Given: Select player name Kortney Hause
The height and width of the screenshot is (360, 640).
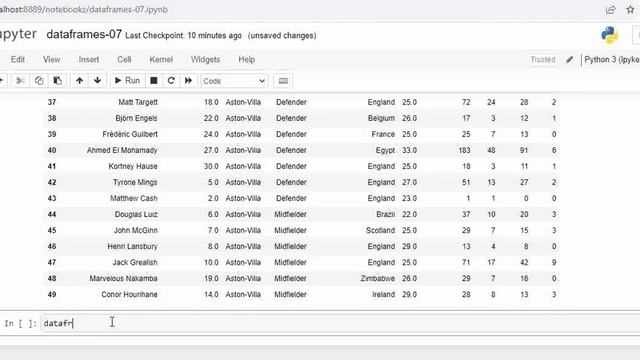Looking at the screenshot, I should click(x=133, y=166).
